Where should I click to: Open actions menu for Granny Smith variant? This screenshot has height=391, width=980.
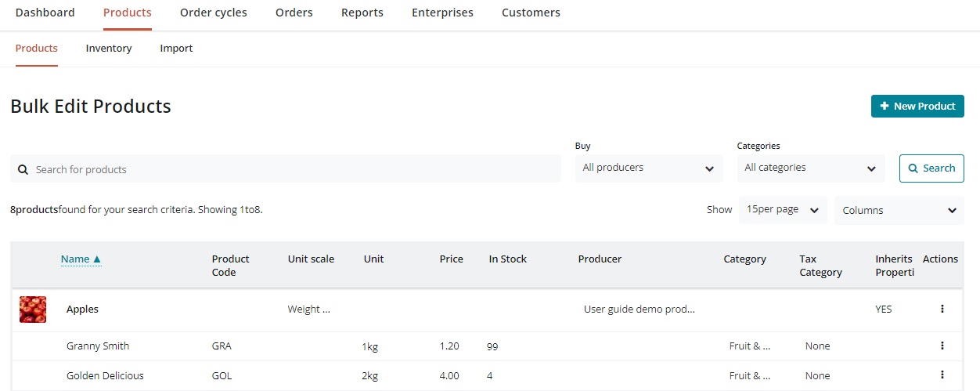coord(942,346)
